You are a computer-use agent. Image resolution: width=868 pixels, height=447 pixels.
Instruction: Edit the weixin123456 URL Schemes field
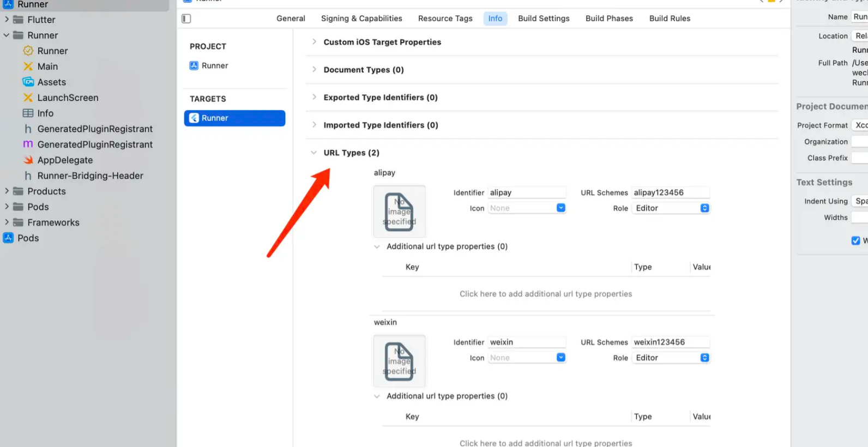[x=671, y=342]
